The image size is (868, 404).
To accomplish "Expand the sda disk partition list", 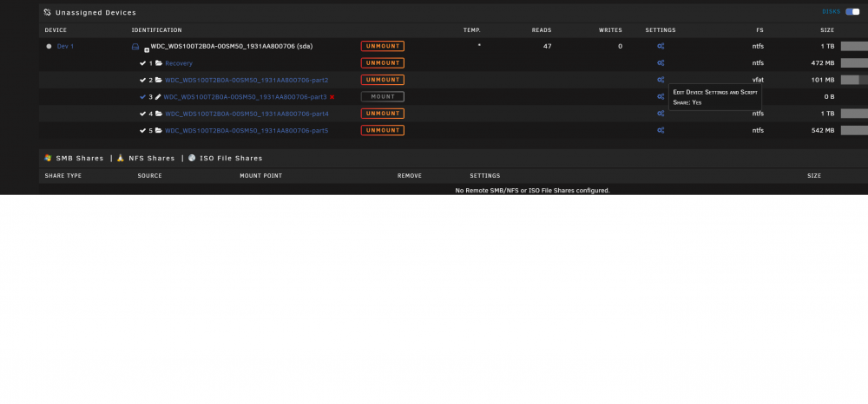I will click(147, 49).
